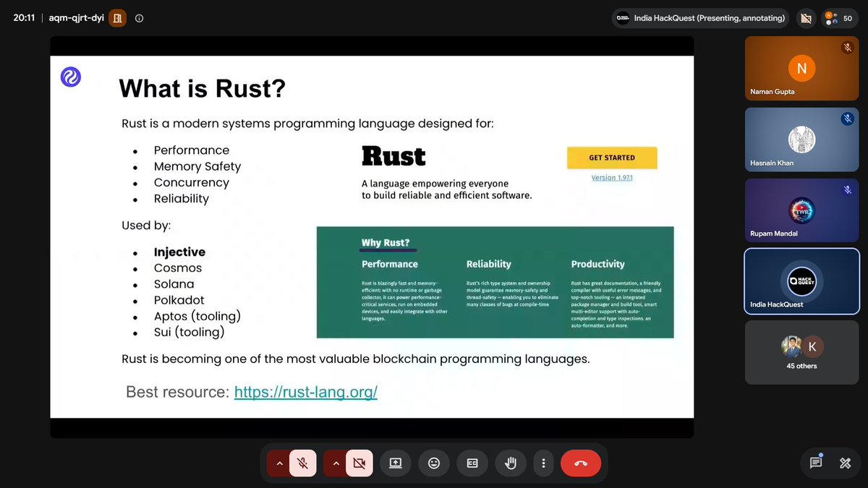
Task: Click the "Why Rust?" heading
Action: tap(386, 243)
